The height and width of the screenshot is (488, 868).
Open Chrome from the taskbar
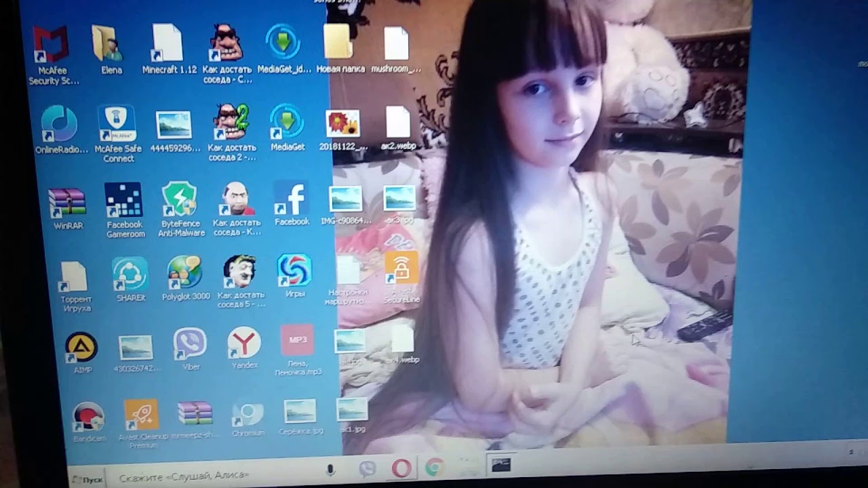pos(435,467)
